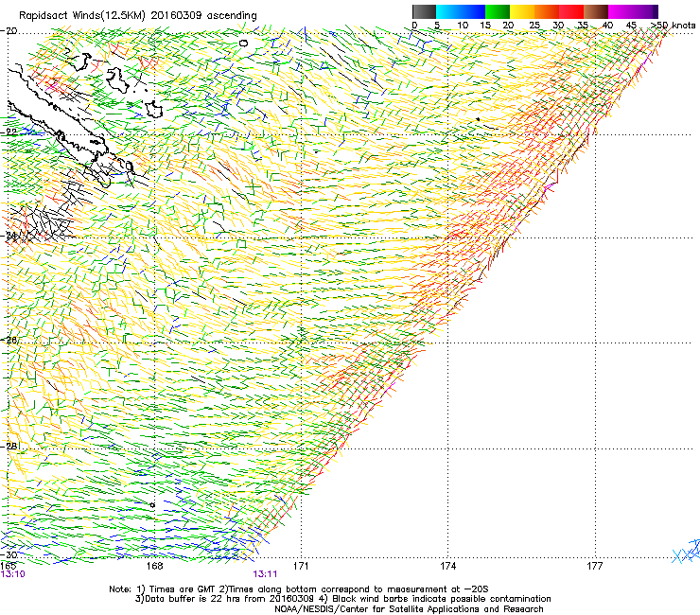Click the '35' label under the color scale
Screen dimensions: 700x615
click(583, 26)
